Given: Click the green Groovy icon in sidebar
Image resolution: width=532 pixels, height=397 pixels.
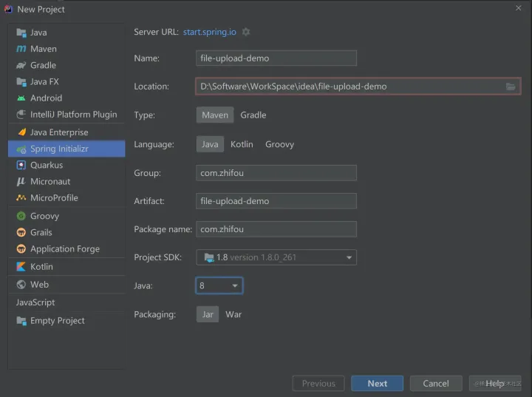Looking at the screenshot, I should tap(21, 216).
